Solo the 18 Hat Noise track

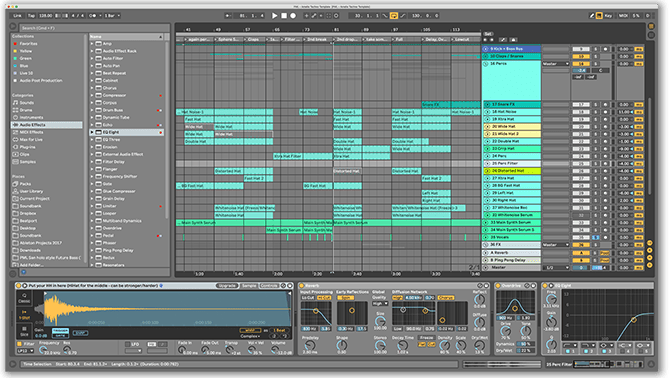pyautogui.click(x=595, y=112)
